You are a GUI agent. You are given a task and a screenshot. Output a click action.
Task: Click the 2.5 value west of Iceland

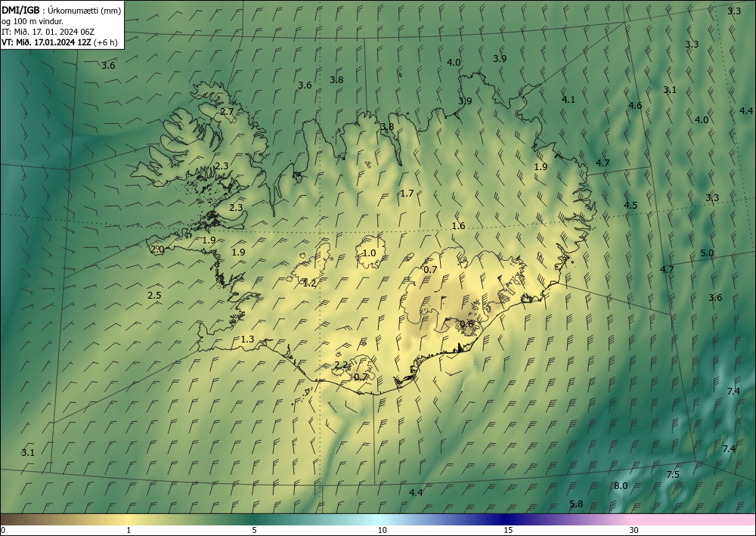coord(154,296)
